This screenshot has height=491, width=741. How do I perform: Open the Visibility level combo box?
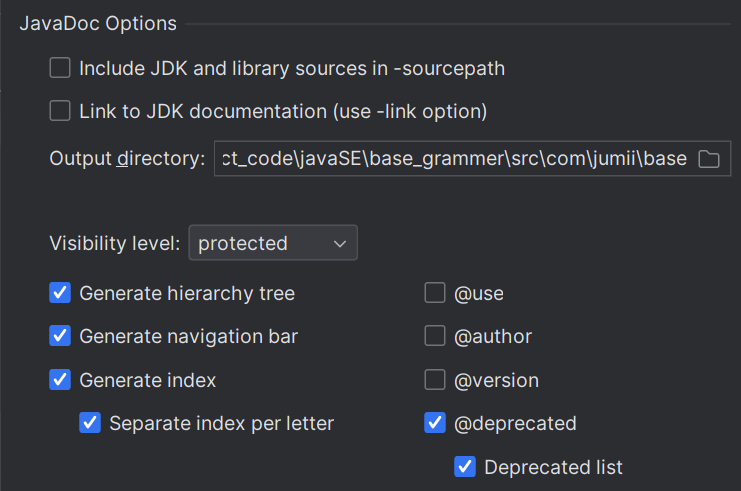pyautogui.click(x=272, y=243)
